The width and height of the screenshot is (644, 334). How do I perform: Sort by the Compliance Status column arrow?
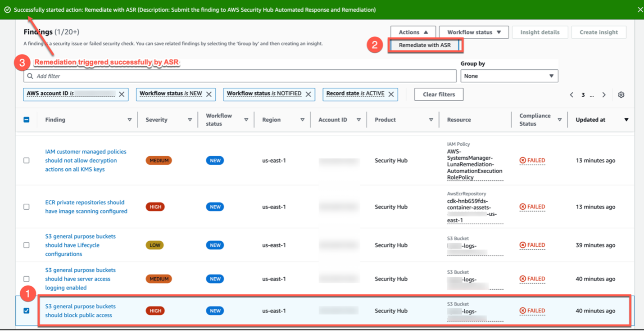point(560,120)
